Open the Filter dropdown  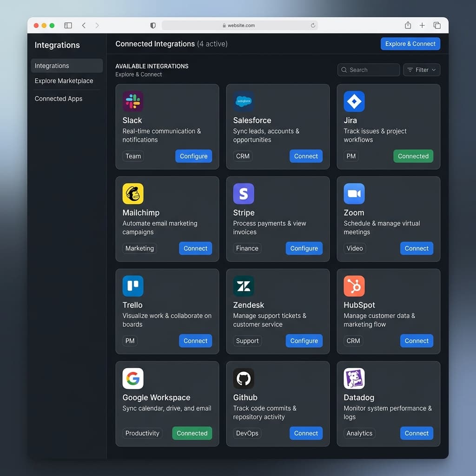422,70
